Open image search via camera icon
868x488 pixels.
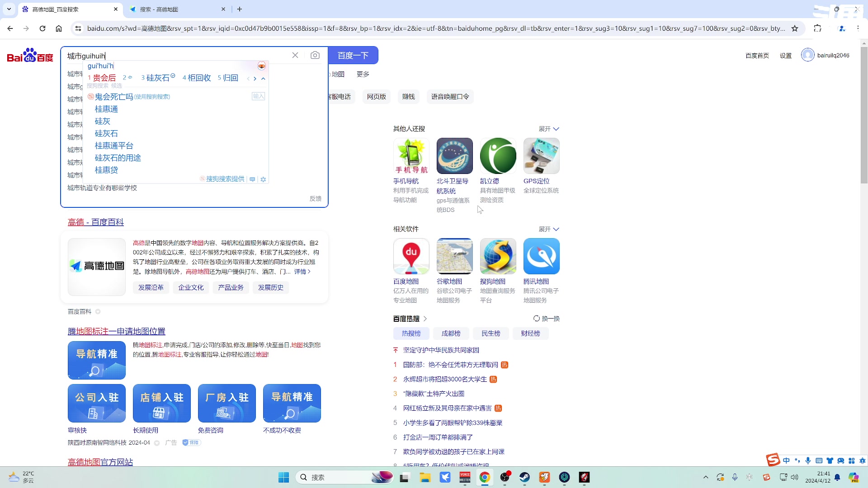click(x=315, y=55)
